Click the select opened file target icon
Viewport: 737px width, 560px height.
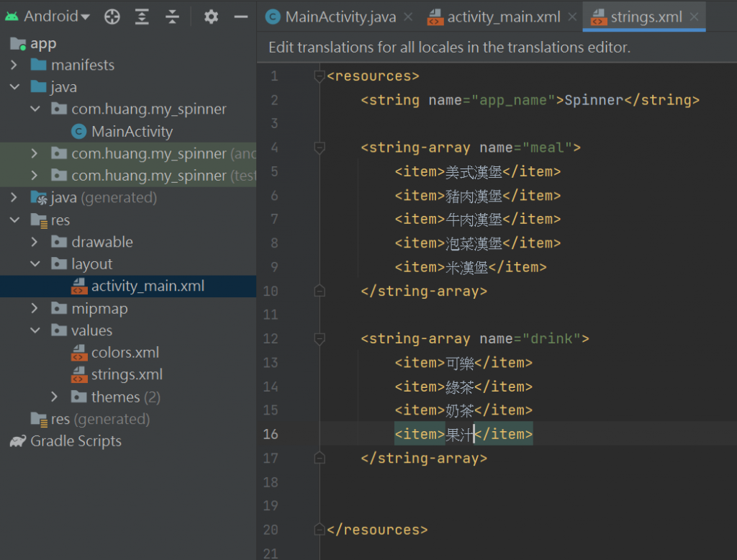[x=112, y=17]
